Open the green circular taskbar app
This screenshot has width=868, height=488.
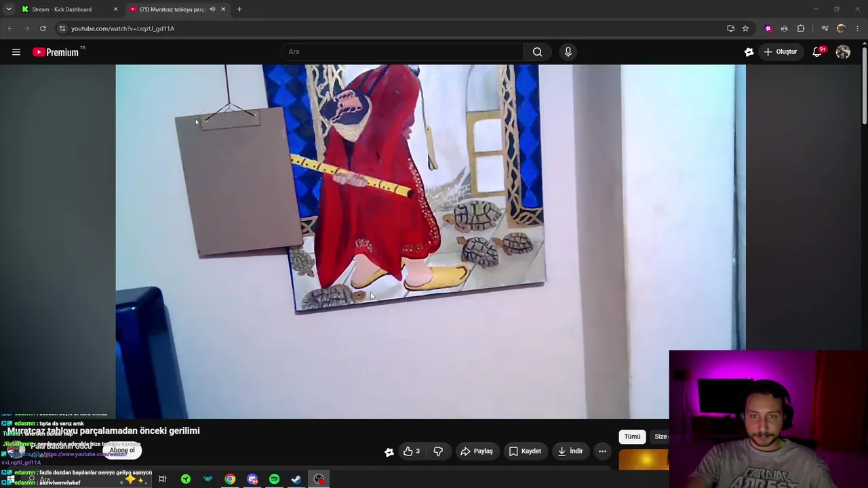tap(186, 479)
